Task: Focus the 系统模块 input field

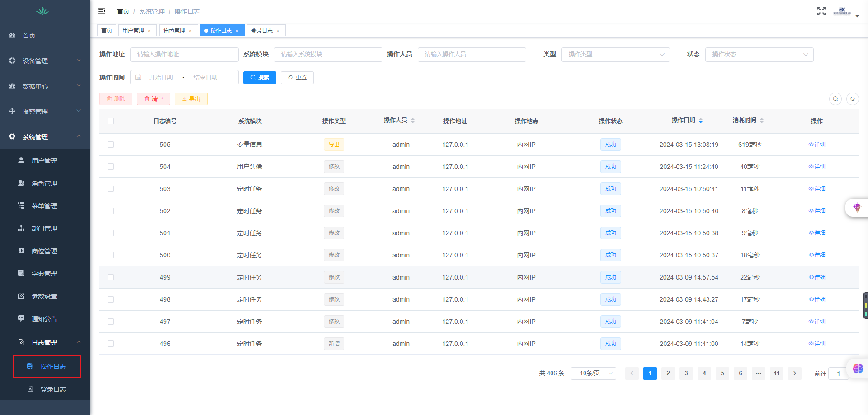Action: click(x=328, y=54)
